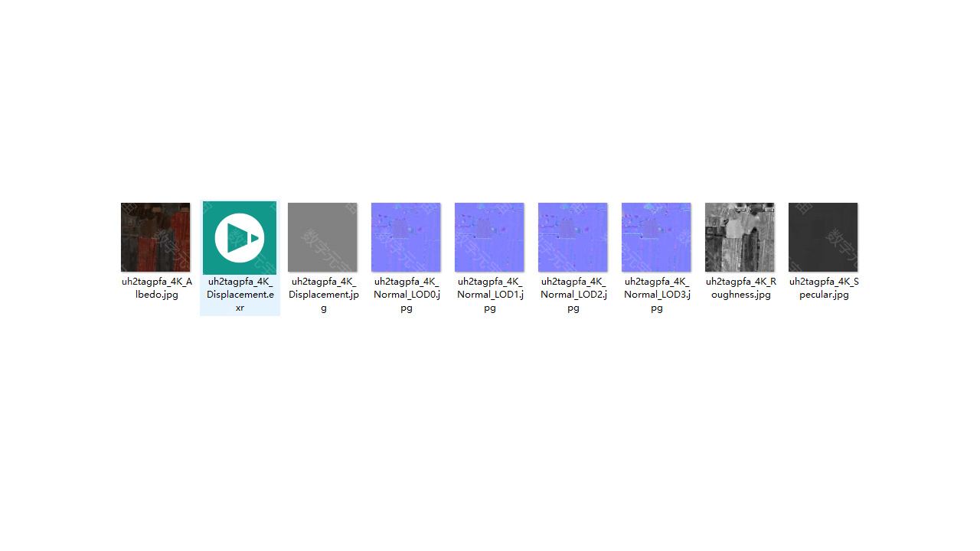Screen dimensions: 980x551
Task: Select the Albedo texture thumbnail
Action: pyautogui.click(x=155, y=237)
